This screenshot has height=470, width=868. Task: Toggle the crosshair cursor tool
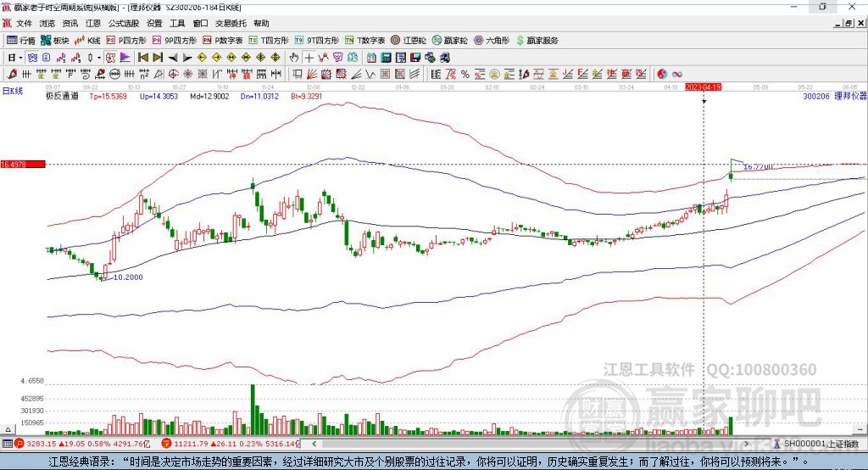(309, 58)
